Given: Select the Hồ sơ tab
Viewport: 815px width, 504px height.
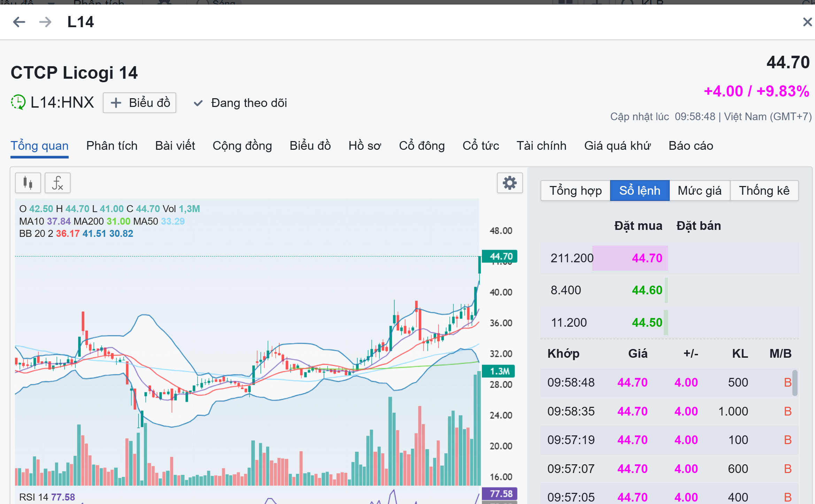Looking at the screenshot, I should [x=365, y=146].
